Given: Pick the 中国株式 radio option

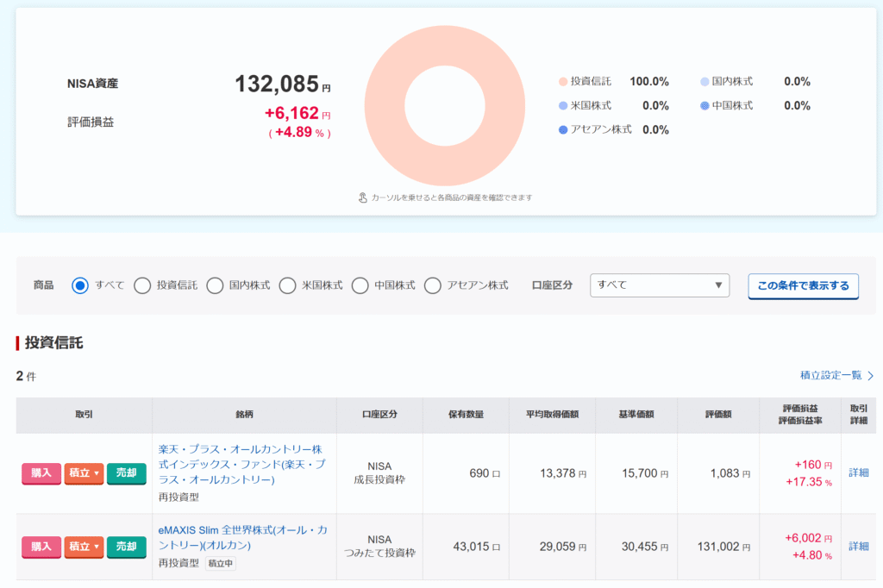Looking at the screenshot, I should [x=360, y=285].
